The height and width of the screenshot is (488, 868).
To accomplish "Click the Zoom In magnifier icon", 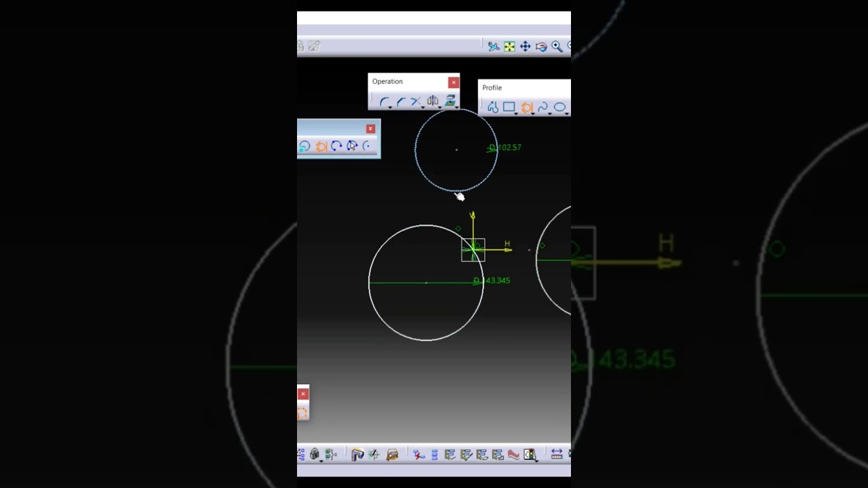I will [557, 46].
